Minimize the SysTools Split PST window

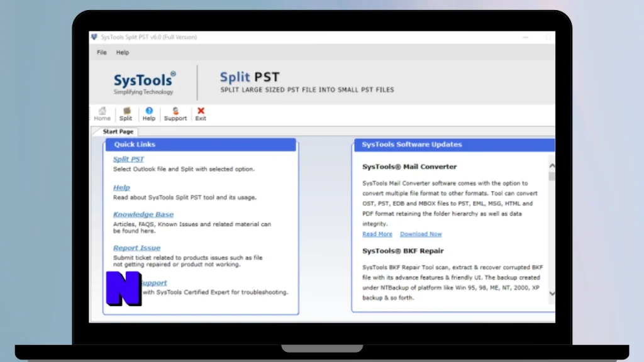click(525, 37)
